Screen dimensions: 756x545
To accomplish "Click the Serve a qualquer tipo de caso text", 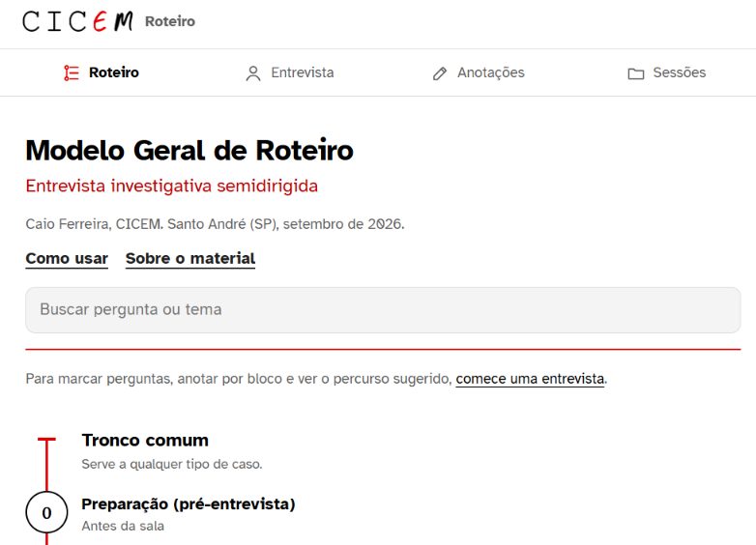I will coord(172,465).
